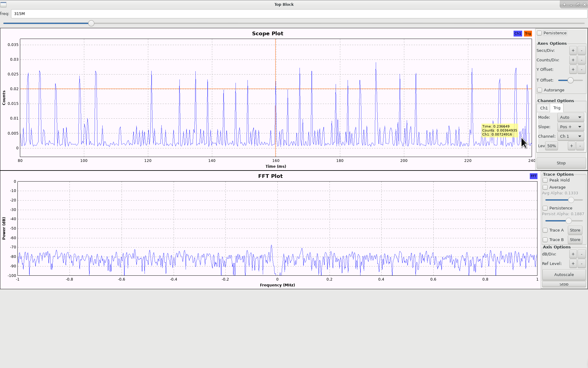This screenshot has width=588, height=368.
Task: Store Trace A
Action: tap(575, 230)
